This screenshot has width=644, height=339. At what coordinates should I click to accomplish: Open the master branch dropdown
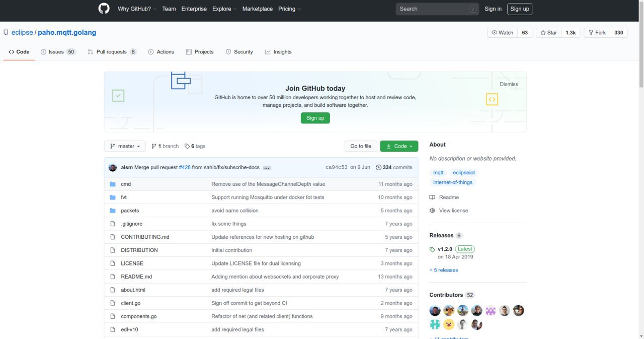(x=125, y=146)
